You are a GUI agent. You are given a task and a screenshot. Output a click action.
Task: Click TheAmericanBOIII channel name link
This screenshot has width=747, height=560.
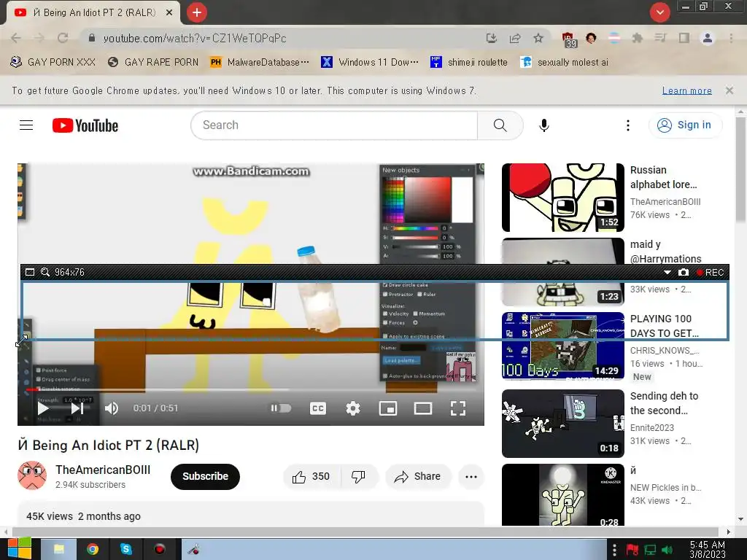(x=103, y=470)
